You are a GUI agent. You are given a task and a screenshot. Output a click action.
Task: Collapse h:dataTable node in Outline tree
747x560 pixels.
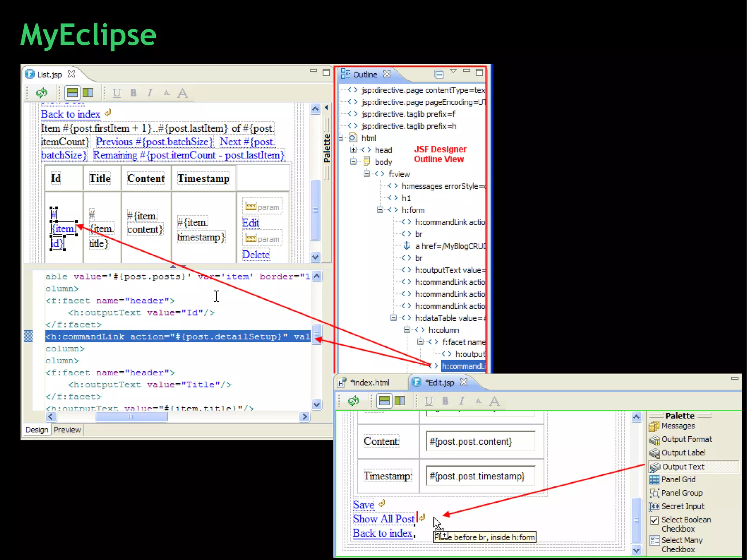pos(393,318)
